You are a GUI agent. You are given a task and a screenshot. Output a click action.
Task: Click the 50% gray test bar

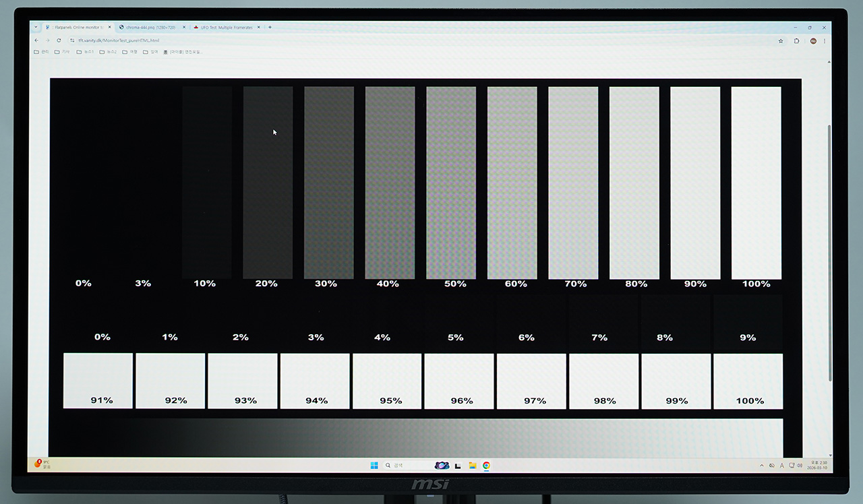point(450,182)
